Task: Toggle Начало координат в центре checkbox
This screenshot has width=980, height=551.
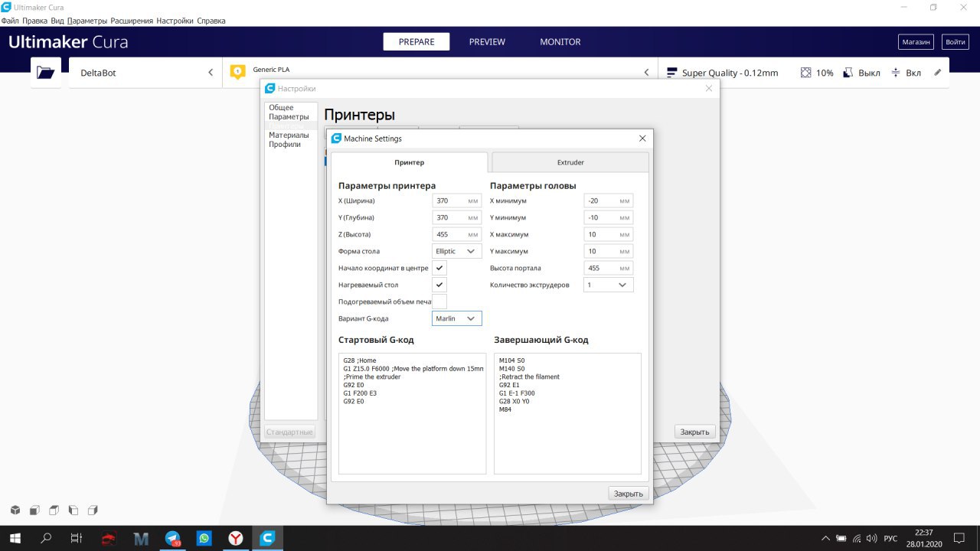Action: (x=439, y=268)
